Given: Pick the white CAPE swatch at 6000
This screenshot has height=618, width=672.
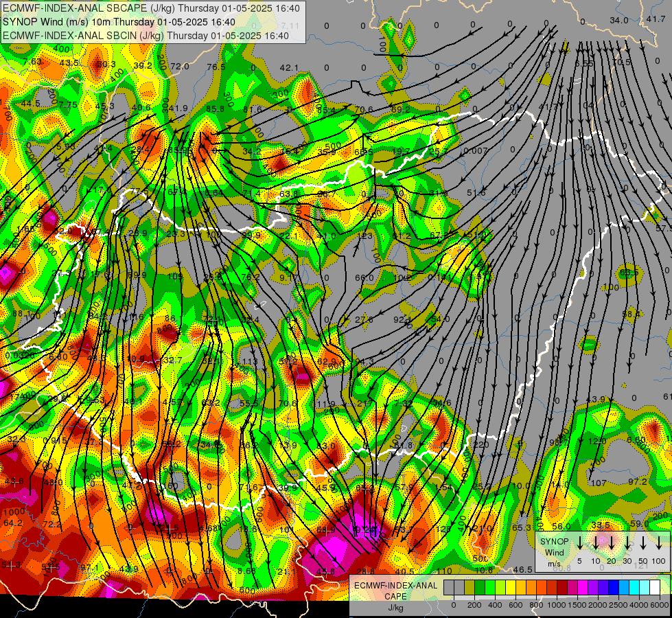Looking at the screenshot, I should [655, 588].
